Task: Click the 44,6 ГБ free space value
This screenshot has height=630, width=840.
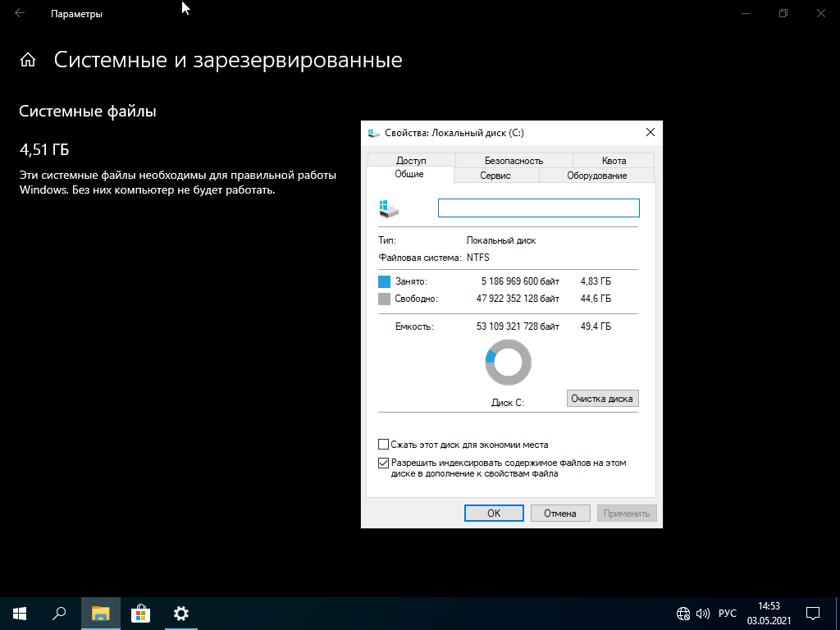Action: tap(596, 299)
